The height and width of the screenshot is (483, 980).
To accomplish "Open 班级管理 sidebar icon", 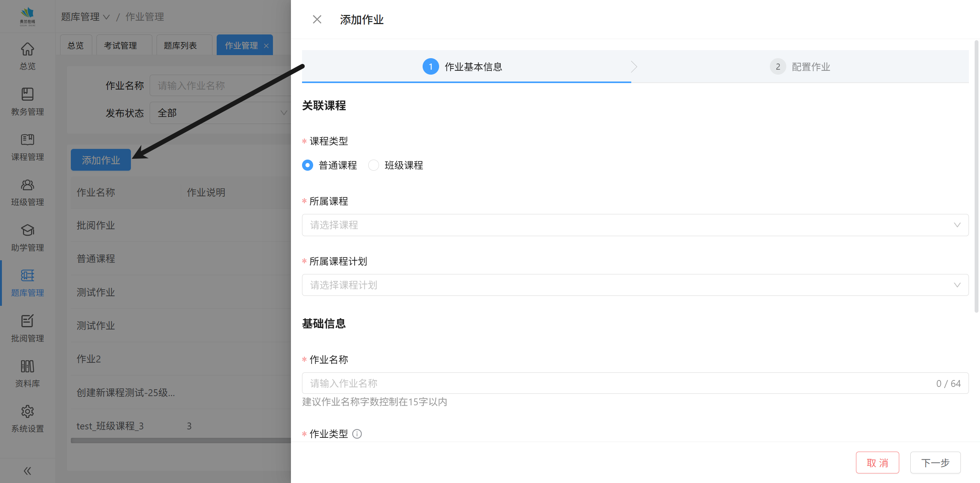I will tap(27, 185).
